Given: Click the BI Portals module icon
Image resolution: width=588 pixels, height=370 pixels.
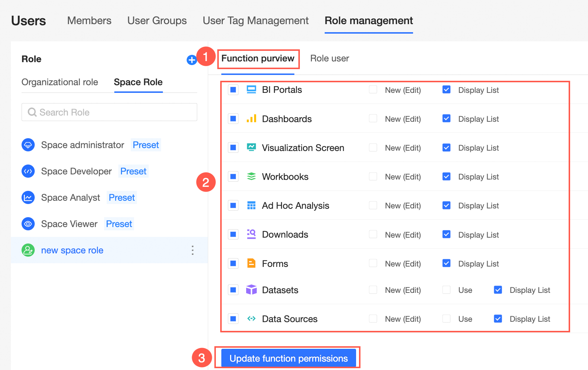Looking at the screenshot, I should point(251,90).
